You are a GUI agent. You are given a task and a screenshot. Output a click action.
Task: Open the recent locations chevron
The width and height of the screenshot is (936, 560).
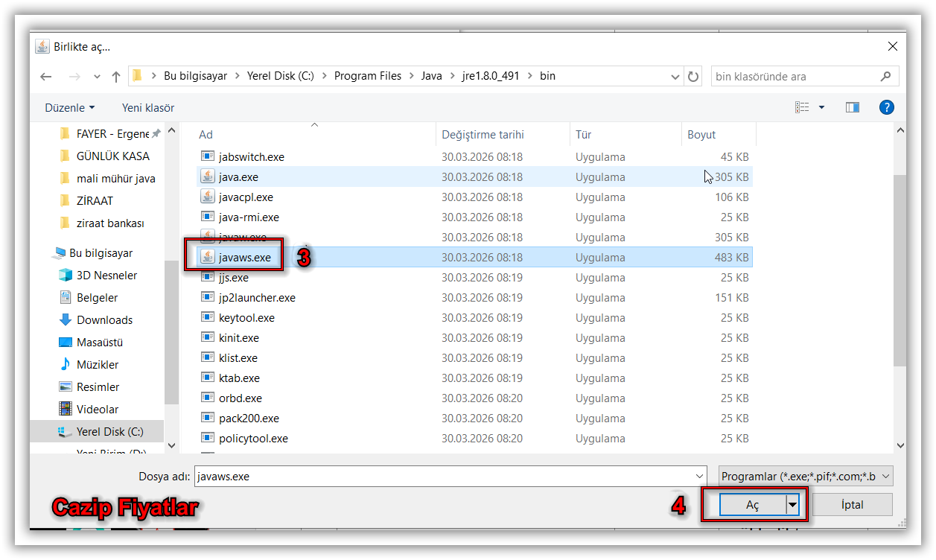point(97,77)
